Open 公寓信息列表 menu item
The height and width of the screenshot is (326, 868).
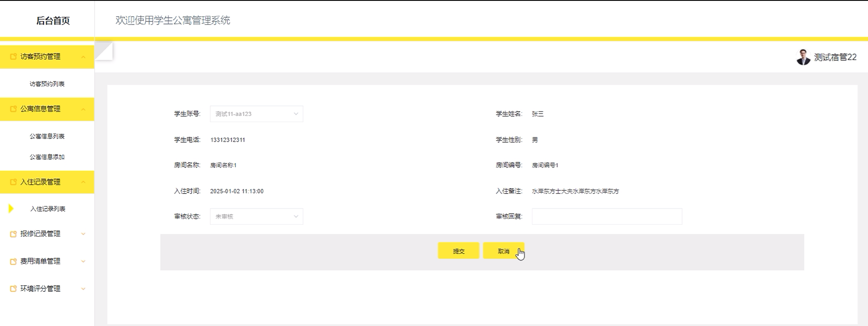coord(47,136)
